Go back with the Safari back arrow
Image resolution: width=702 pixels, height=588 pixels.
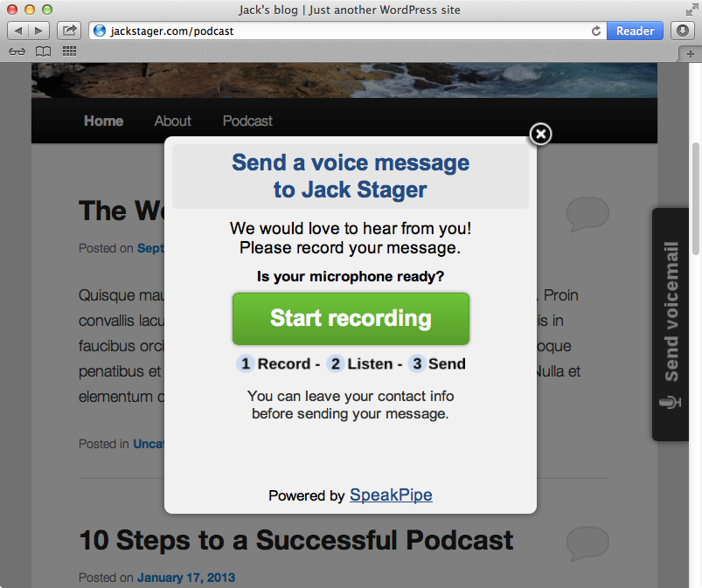coord(18,31)
